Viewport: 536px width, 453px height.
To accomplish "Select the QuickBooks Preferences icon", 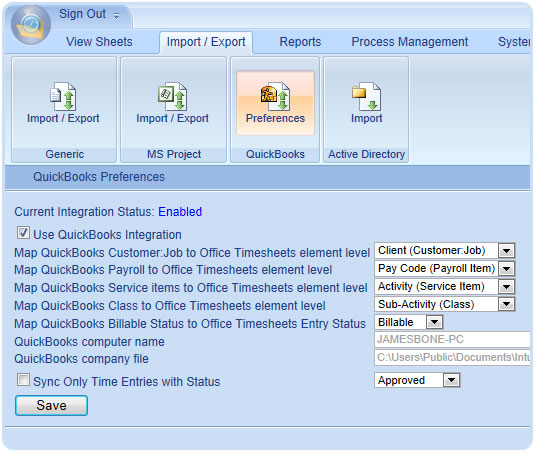I will (275, 103).
